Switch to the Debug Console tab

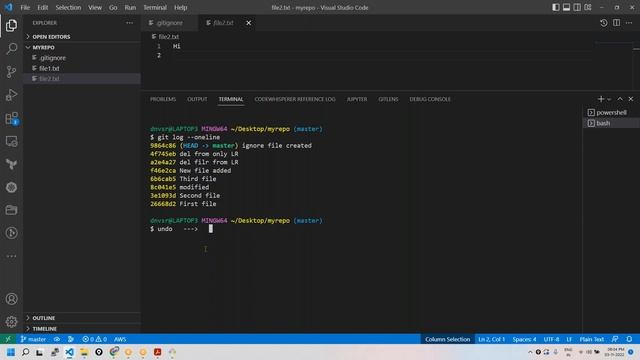[430, 99]
